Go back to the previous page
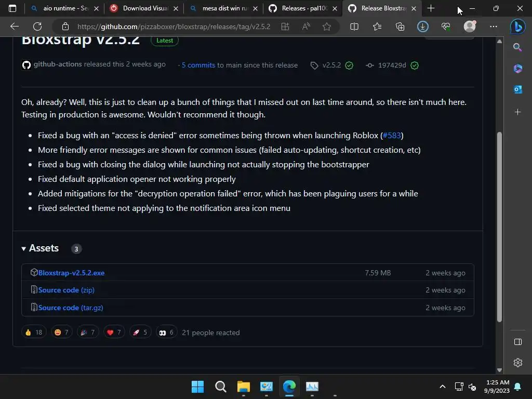532x399 pixels. pyautogui.click(x=14, y=26)
